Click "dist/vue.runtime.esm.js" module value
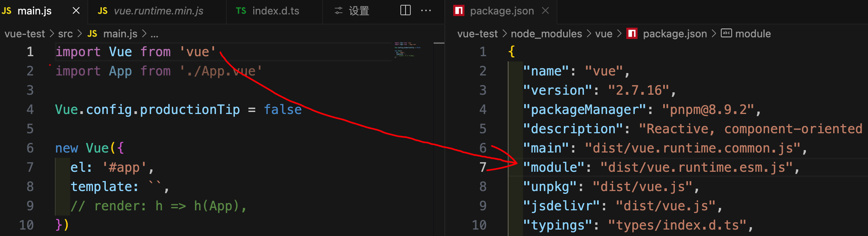This screenshot has width=868, height=236. point(696,167)
